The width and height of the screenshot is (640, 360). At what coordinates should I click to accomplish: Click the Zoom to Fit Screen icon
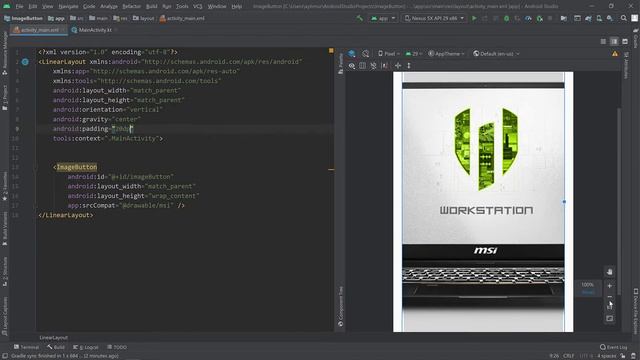[x=609, y=318]
